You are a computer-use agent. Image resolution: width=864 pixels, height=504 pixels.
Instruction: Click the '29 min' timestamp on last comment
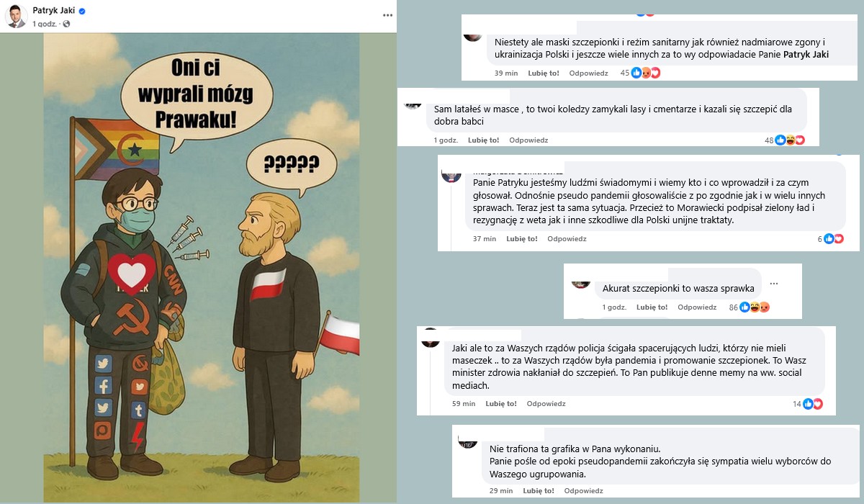point(501,491)
